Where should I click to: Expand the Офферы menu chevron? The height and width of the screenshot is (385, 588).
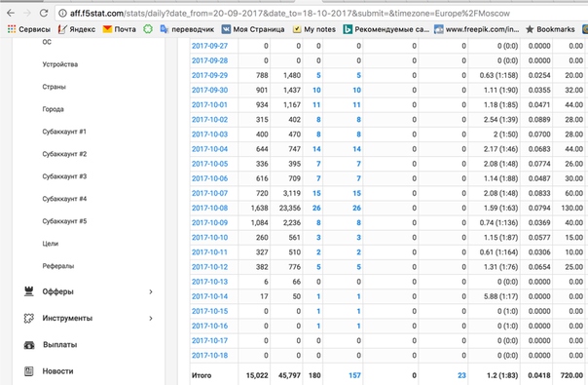point(151,291)
